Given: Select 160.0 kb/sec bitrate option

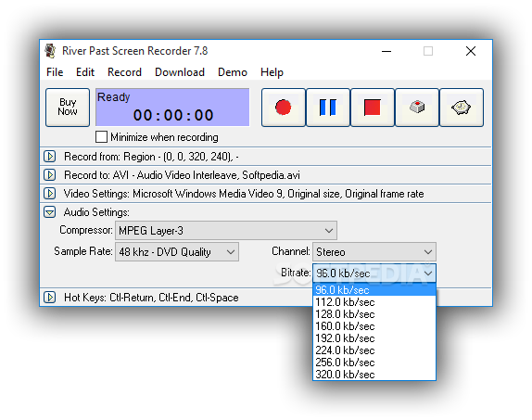Looking at the screenshot, I should 374,326.
